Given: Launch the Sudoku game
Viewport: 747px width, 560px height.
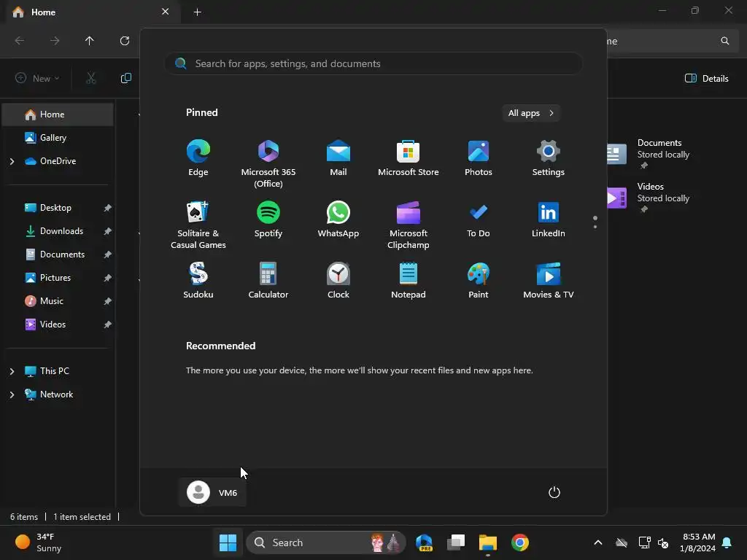Looking at the screenshot, I should pos(198,281).
